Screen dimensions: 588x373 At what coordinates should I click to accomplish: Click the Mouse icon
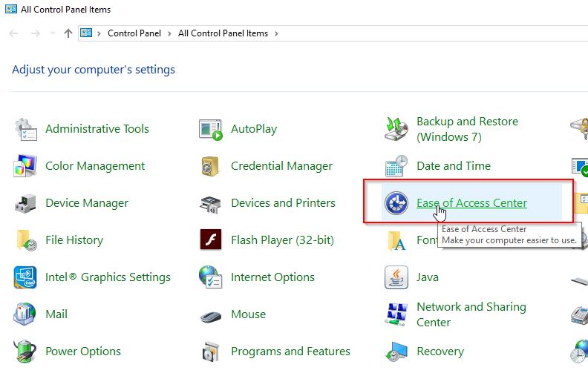coord(211,317)
